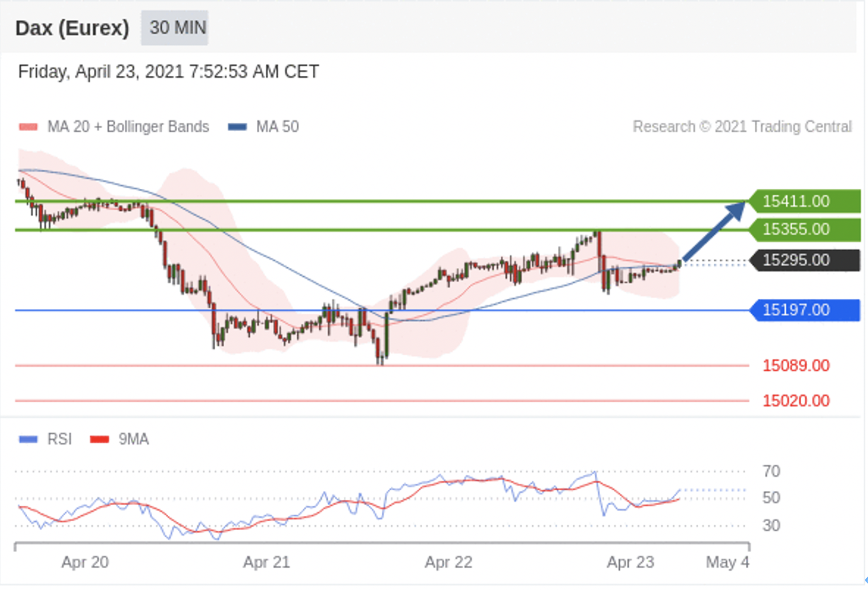The width and height of the screenshot is (868, 590).
Task: Click the 15411.00 resistance price tag
Action: (x=805, y=201)
